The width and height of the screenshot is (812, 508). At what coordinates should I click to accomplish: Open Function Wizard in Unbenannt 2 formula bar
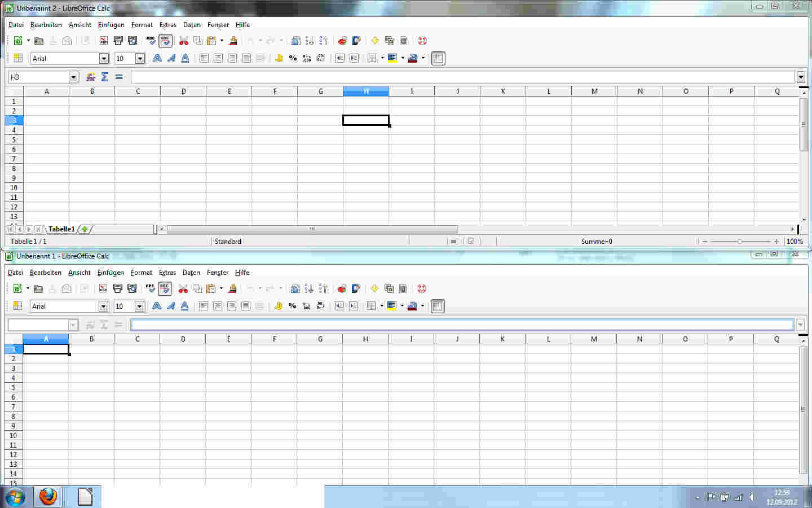[x=90, y=77]
